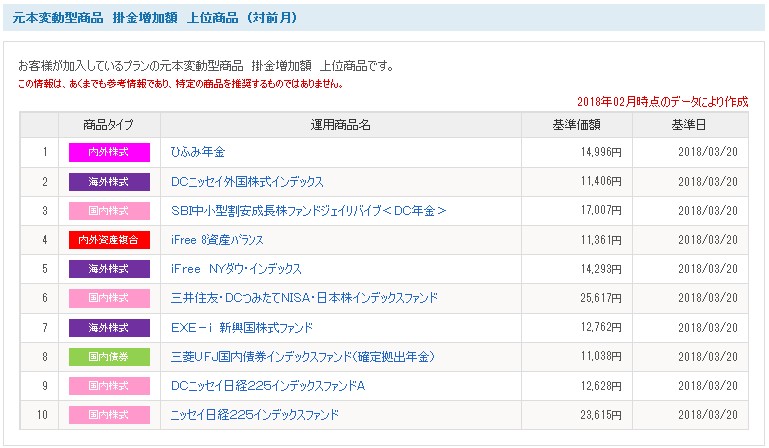Select the price 25,617円
The image size is (769, 448).
[x=601, y=298]
